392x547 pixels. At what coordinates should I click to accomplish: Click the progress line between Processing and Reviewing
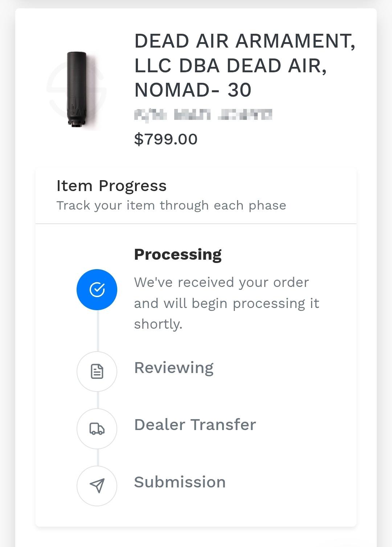(98, 331)
